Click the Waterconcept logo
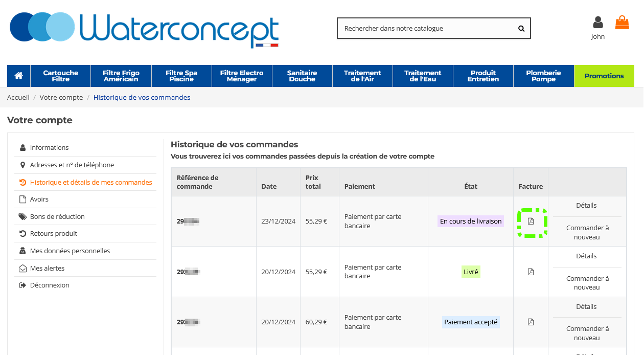The height and width of the screenshot is (355, 644). pyautogui.click(x=144, y=29)
